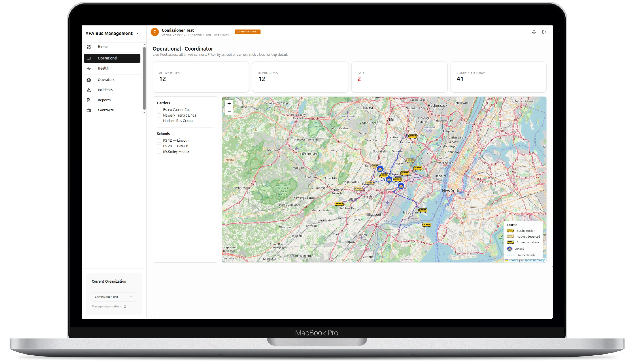Click the Incidents warning triangle icon
634x364 pixels.
click(x=89, y=90)
